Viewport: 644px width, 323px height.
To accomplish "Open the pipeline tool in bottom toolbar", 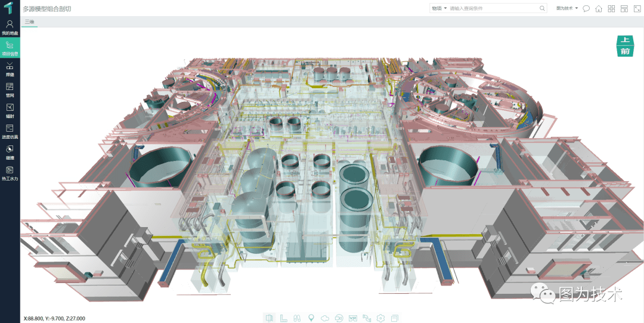I will (x=367, y=318).
